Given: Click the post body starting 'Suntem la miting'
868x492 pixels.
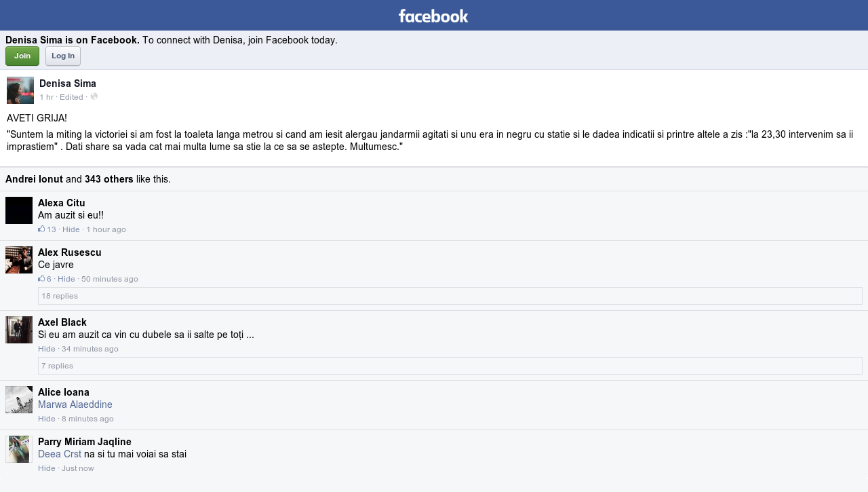Looking at the screenshot, I should (x=430, y=140).
